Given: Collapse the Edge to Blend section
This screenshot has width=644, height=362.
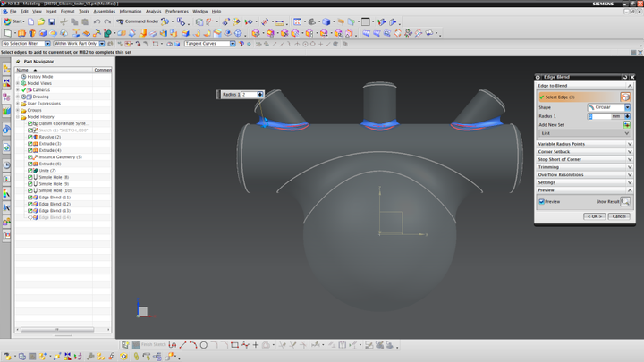Looking at the screenshot, I should click(584, 86).
